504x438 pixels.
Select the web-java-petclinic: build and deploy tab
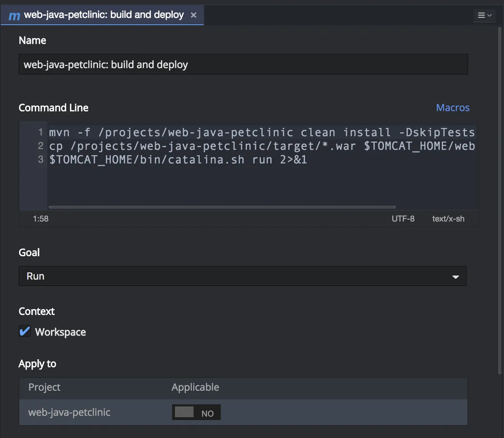[104, 15]
